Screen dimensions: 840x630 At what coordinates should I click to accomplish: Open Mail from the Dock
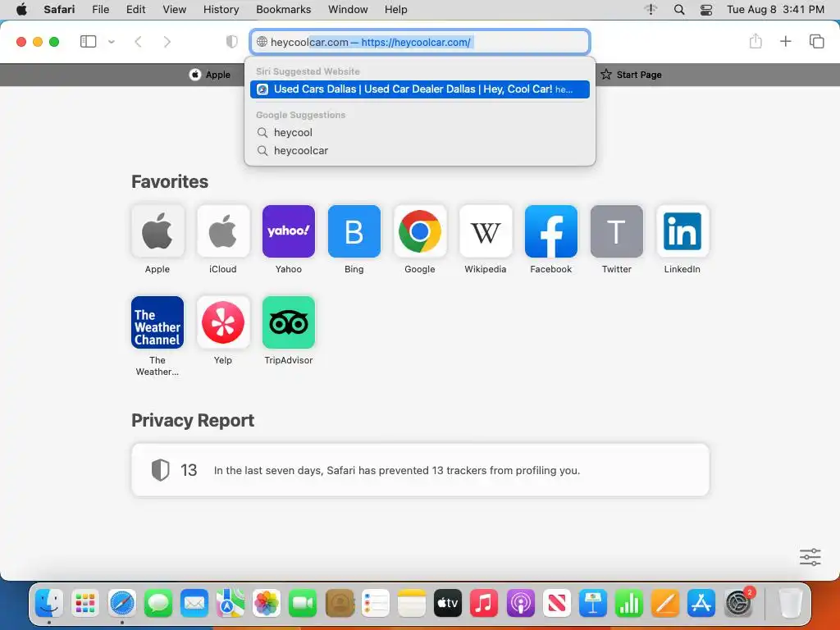194,603
